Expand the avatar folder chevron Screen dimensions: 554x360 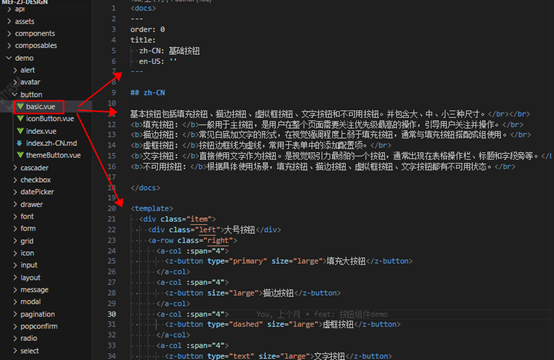pos(15,82)
